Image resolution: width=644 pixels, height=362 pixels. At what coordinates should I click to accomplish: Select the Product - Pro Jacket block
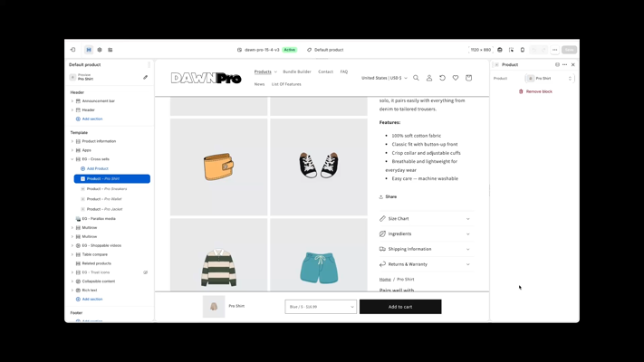(x=112, y=209)
